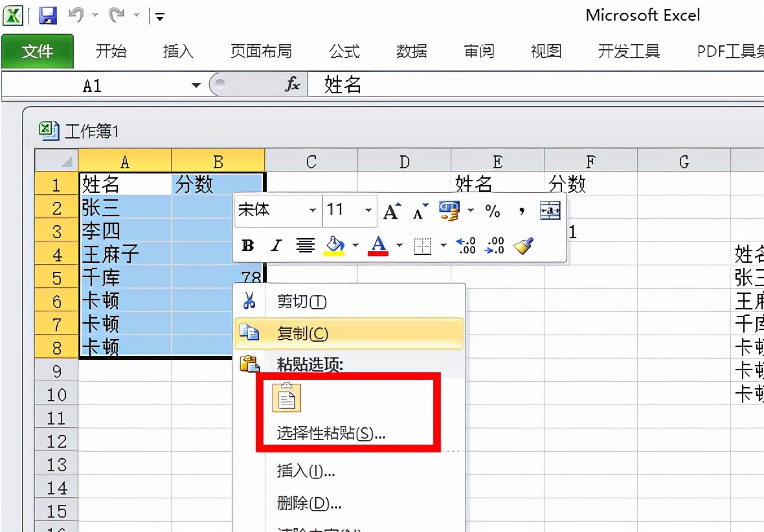This screenshot has width=764, height=532.
Task: Increase decimal places in mini toolbar
Action: pos(466,245)
